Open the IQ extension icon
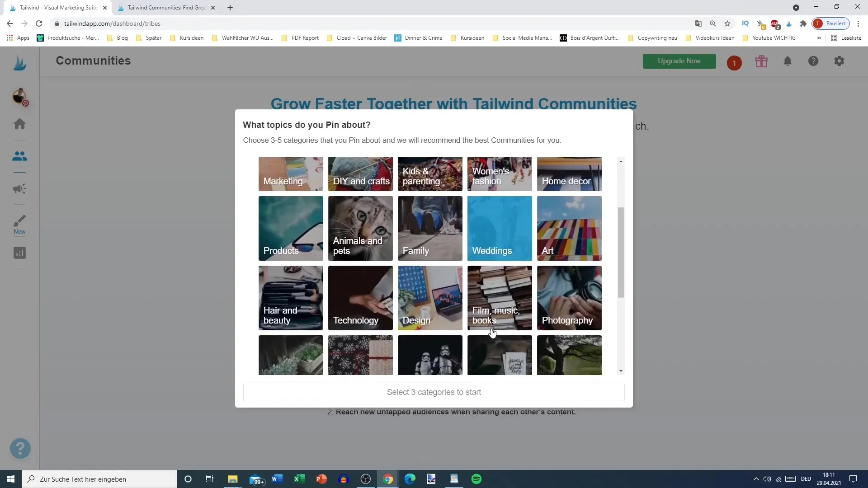 pos(745,23)
